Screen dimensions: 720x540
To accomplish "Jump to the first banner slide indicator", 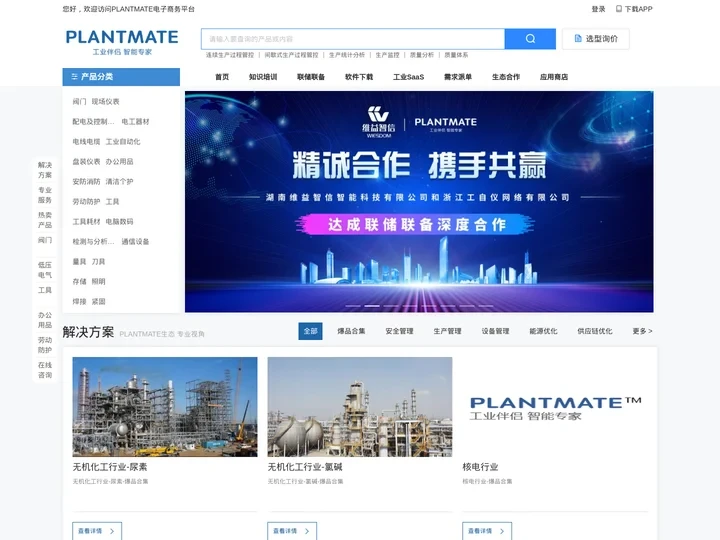I will [353, 306].
